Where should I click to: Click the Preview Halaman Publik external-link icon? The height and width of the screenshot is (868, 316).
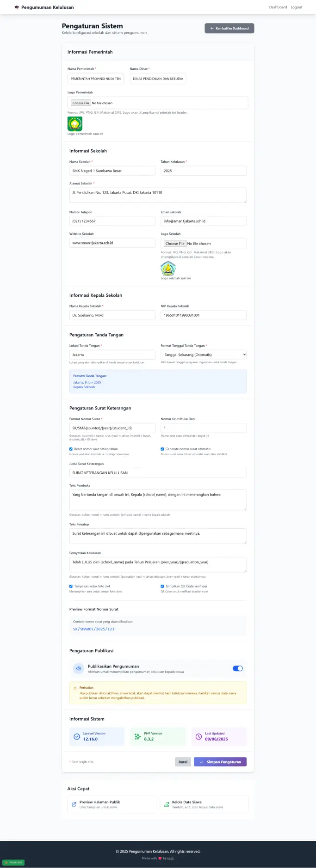(74, 804)
